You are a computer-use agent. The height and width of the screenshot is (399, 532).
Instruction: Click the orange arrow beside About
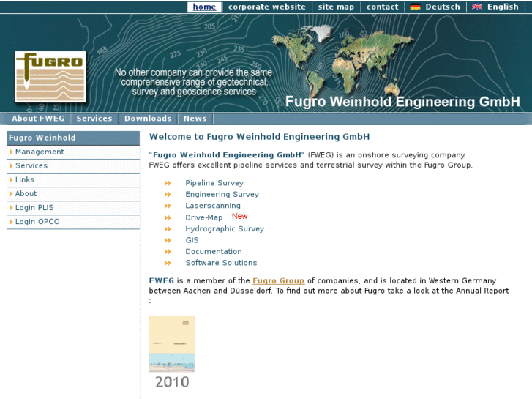click(11, 193)
